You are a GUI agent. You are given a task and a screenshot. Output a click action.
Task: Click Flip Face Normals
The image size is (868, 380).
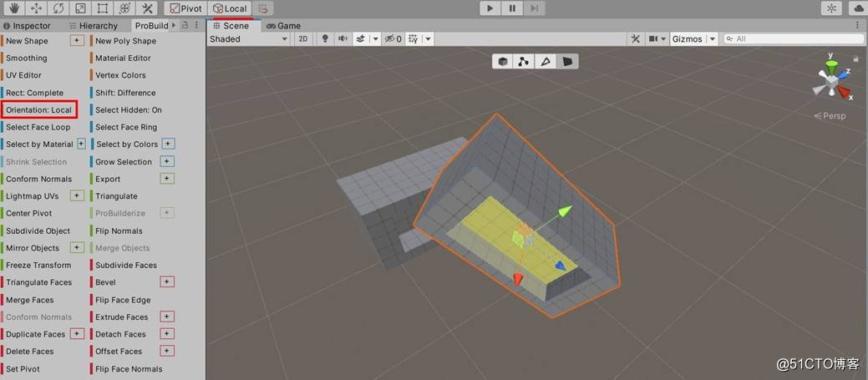tap(129, 368)
